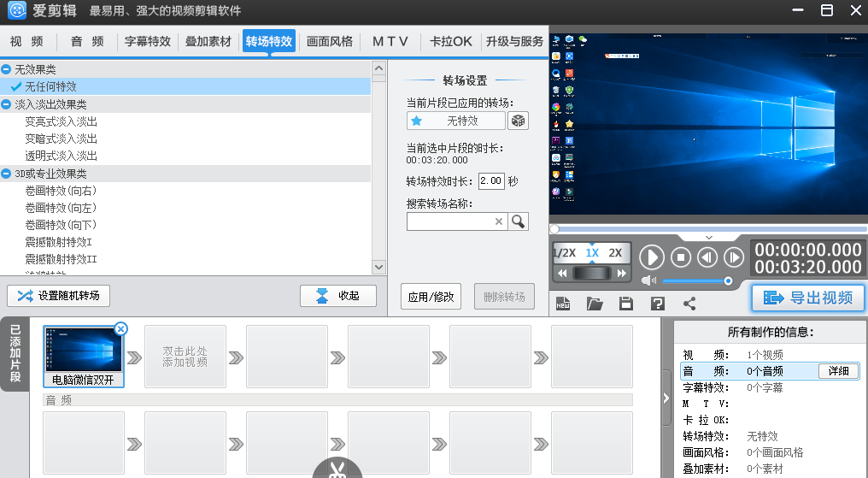
Task: Click the transition list scroll up arrow
Action: click(378, 68)
